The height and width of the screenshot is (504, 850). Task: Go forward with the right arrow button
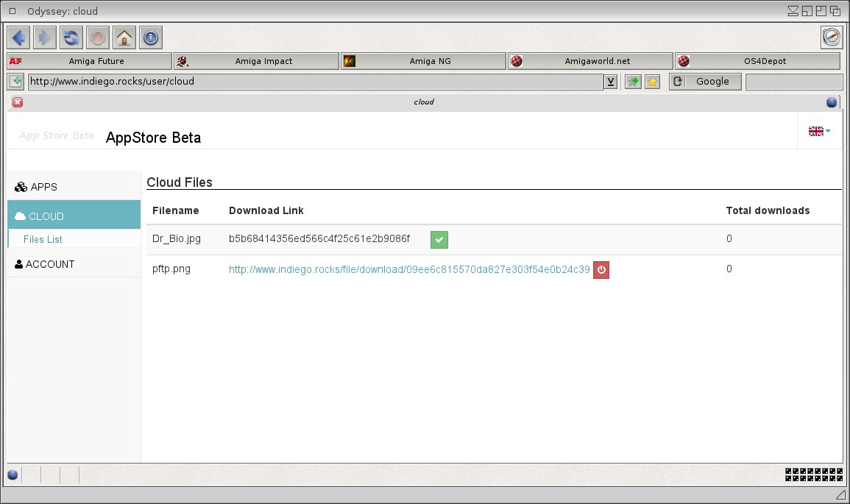(45, 38)
